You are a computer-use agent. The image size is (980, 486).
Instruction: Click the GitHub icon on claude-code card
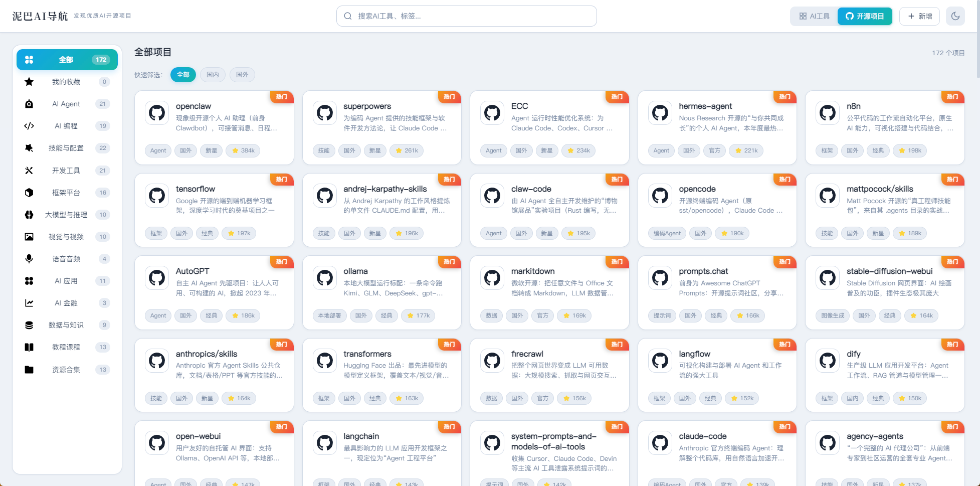coord(660,443)
